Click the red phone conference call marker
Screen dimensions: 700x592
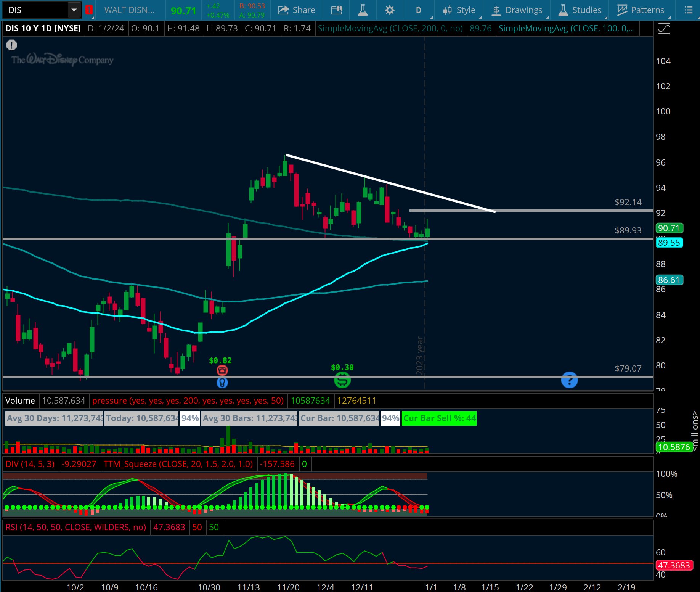[x=222, y=370]
